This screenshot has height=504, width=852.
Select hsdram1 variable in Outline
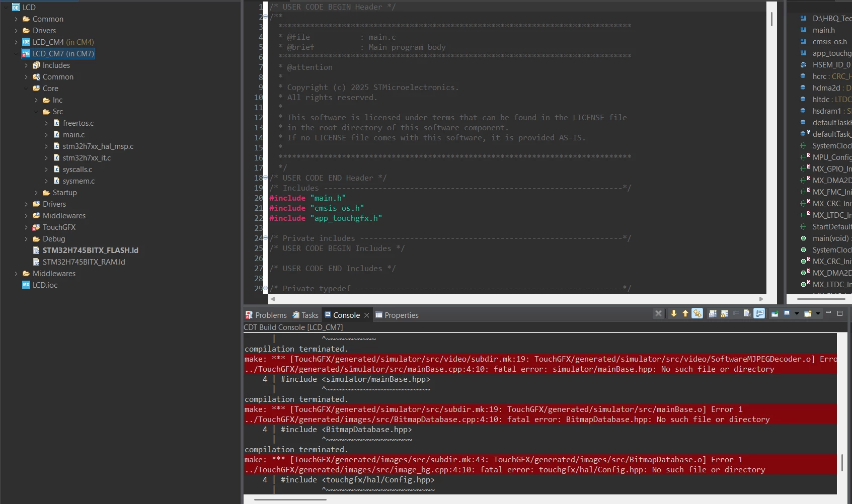pyautogui.click(x=825, y=111)
